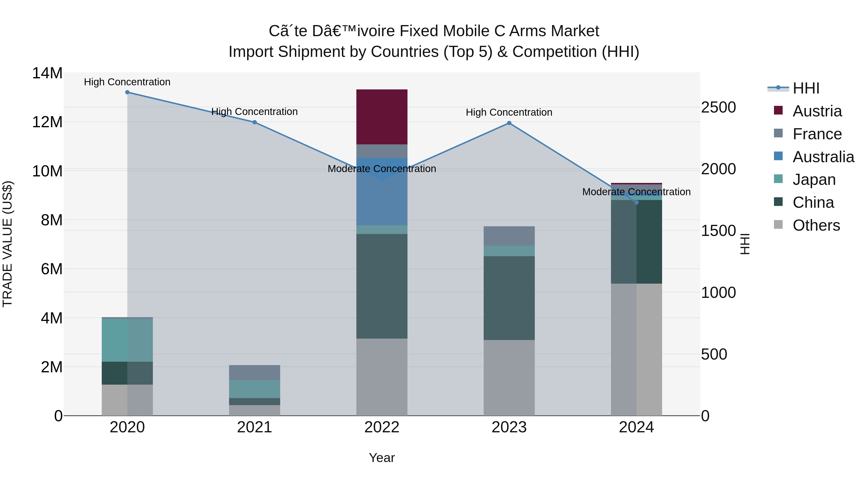Click the 2023 High Concentration annotation
Screen dimensions: 868x488
click(509, 112)
